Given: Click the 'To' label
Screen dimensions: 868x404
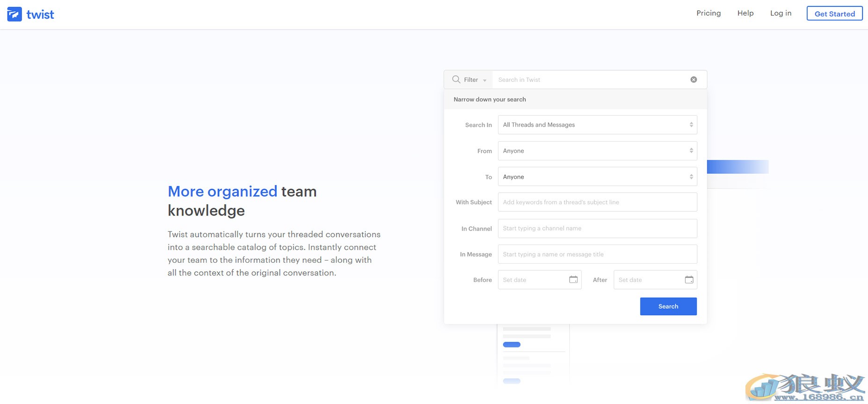Looking at the screenshot, I should [x=488, y=177].
